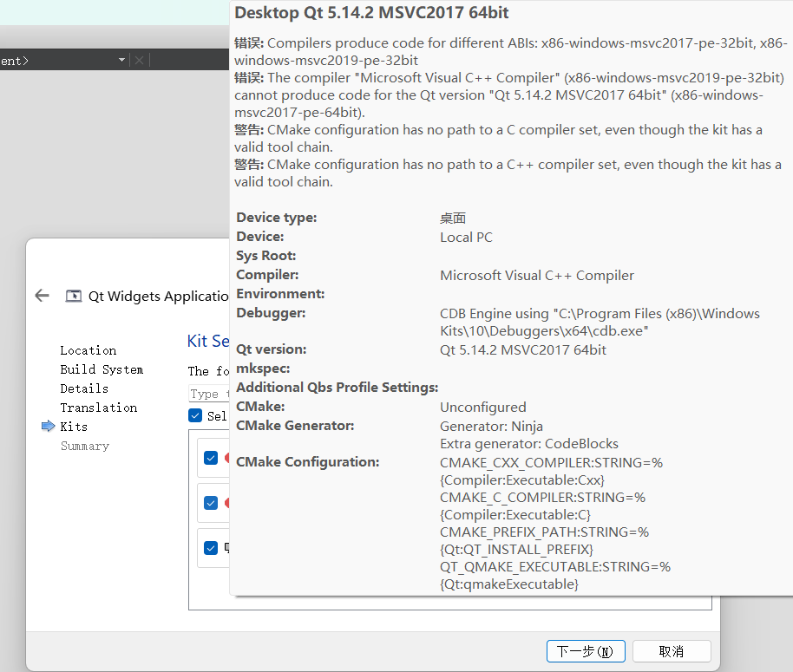Click the QT_QMAKE_EXECUTABLE:STRING configuration line
793x672 pixels.
554,576
